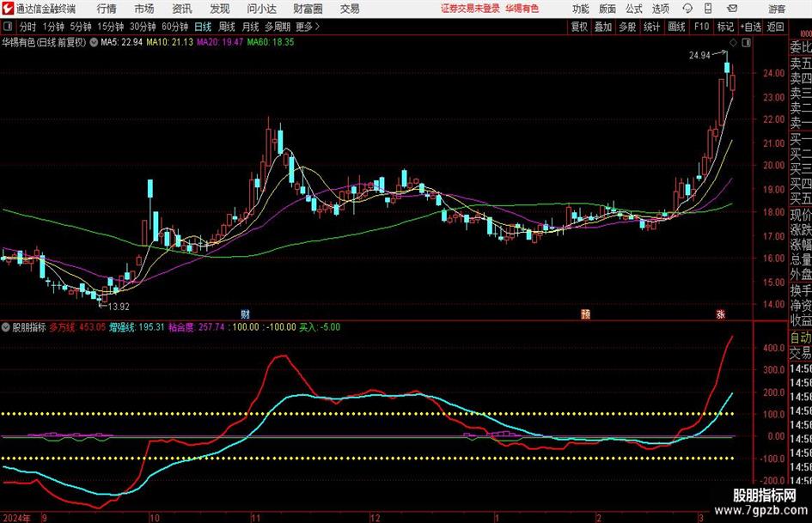Open the 财富圈 menu
Screen dimensions: 812x523
308,9
